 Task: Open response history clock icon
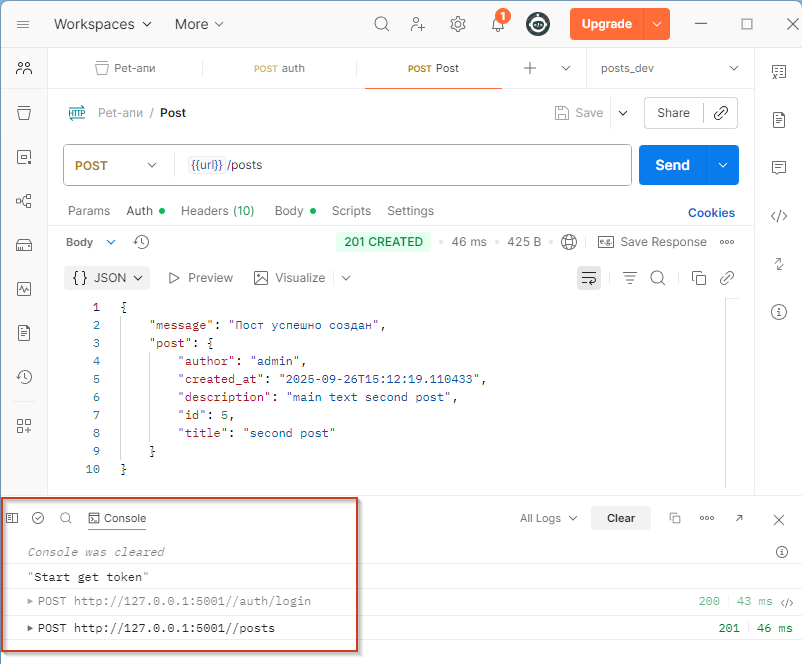click(x=141, y=242)
